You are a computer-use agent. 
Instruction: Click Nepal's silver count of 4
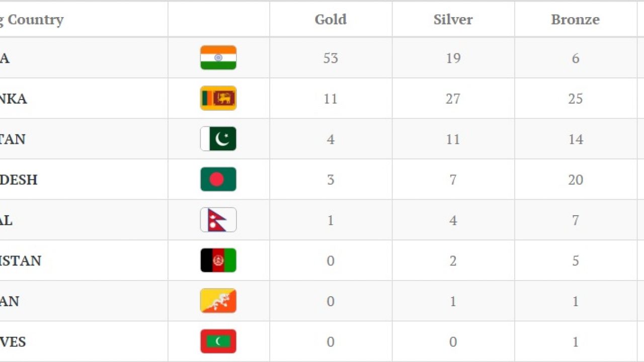(453, 220)
